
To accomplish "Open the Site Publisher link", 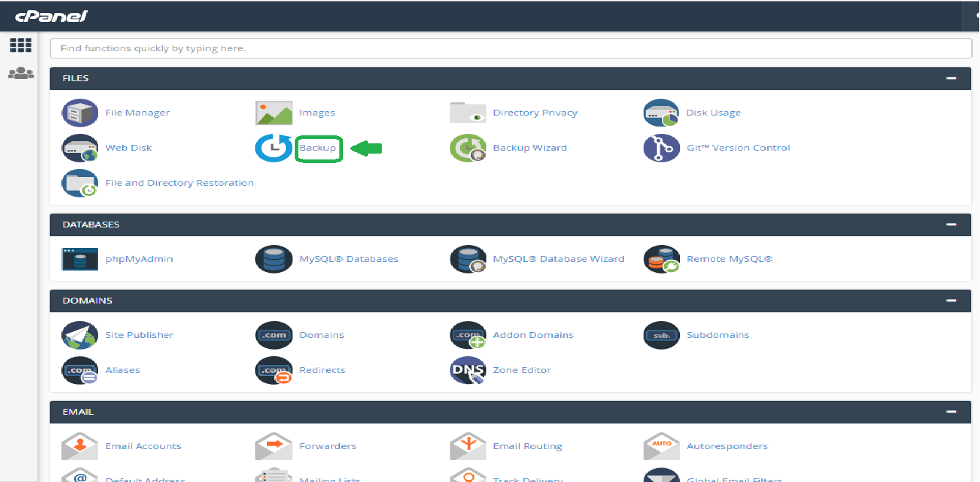I will pos(139,335).
